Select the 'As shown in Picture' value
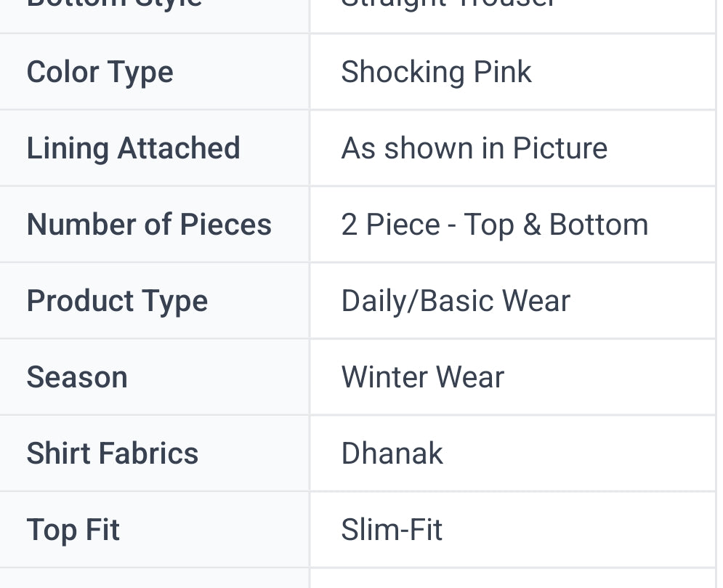This screenshot has width=723, height=588. click(474, 148)
